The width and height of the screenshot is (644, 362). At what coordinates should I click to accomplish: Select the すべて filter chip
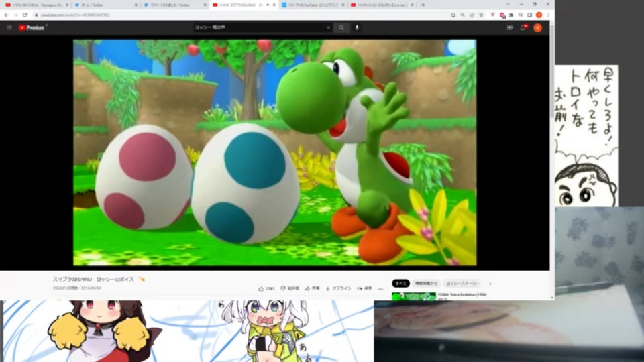tap(400, 283)
